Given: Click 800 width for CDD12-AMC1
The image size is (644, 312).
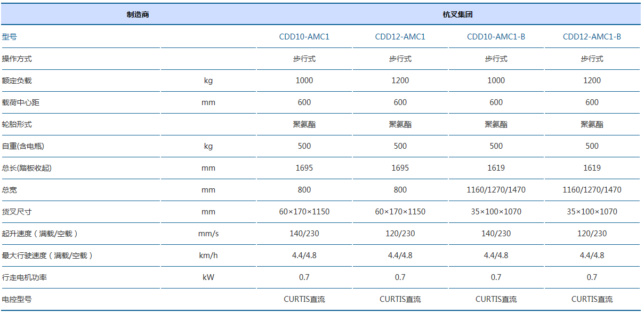Looking at the screenshot, I should (400, 190).
